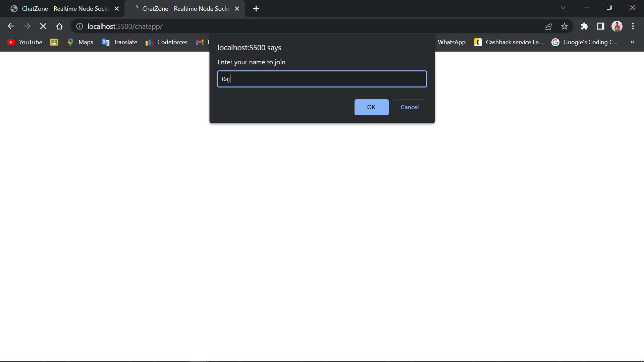The width and height of the screenshot is (644, 362).
Task: Open the WhatsApp bookmark
Action: coord(451,42)
